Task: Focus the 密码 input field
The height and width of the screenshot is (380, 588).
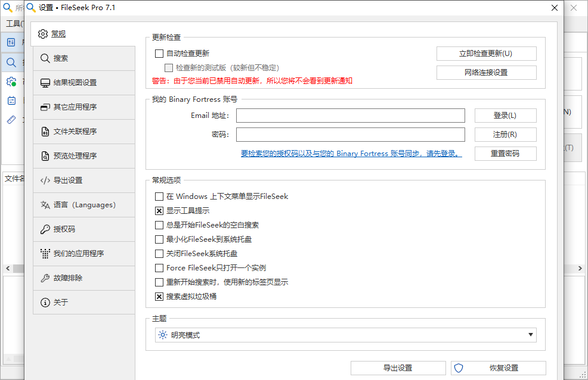Action: (x=351, y=135)
